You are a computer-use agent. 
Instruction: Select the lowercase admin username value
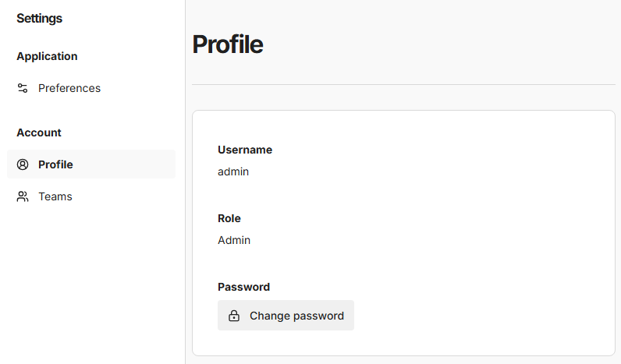(x=233, y=171)
